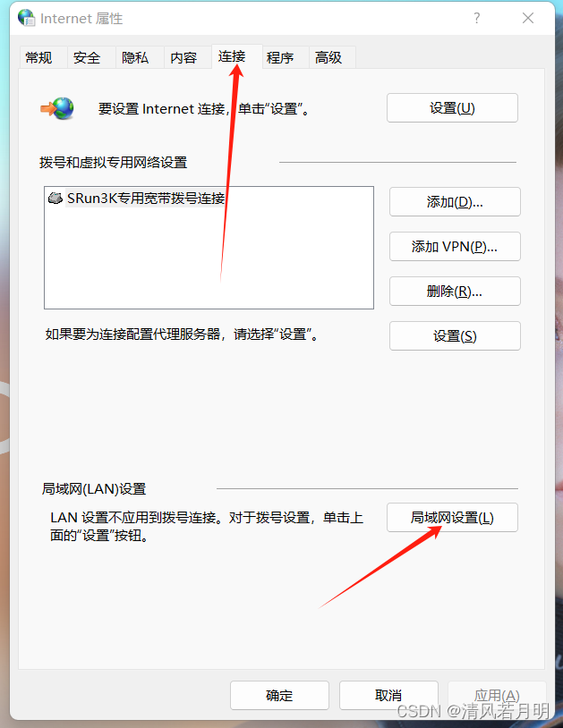The height and width of the screenshot is (728, 563).
Task: Select the 内容 tab
Action: [183, 57]
